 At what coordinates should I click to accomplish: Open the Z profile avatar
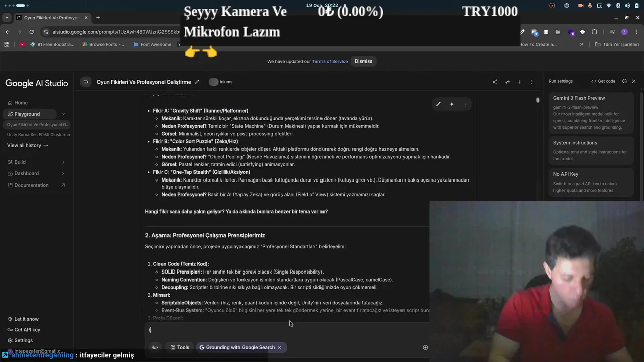pyautogui.click(x=624, y=32)
